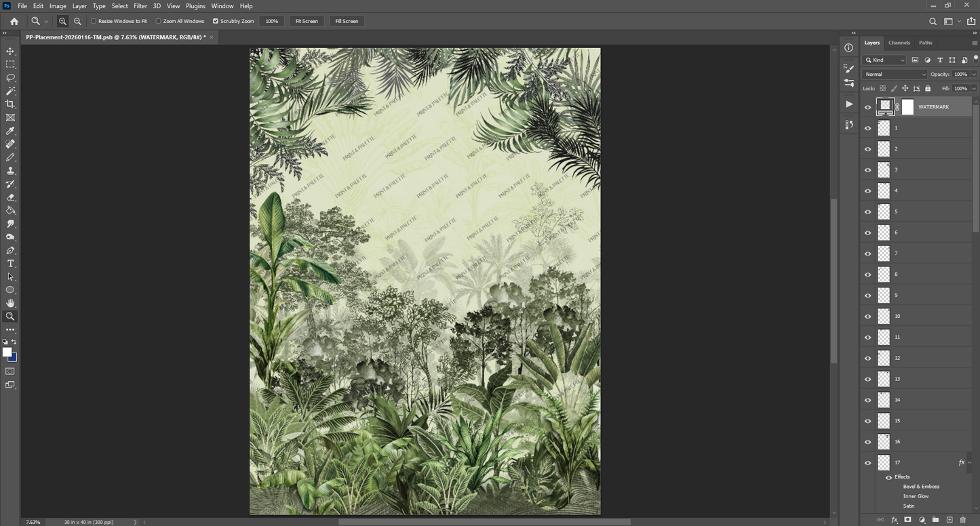
Task: Select the Crop tool
Action: click(10, 104)
